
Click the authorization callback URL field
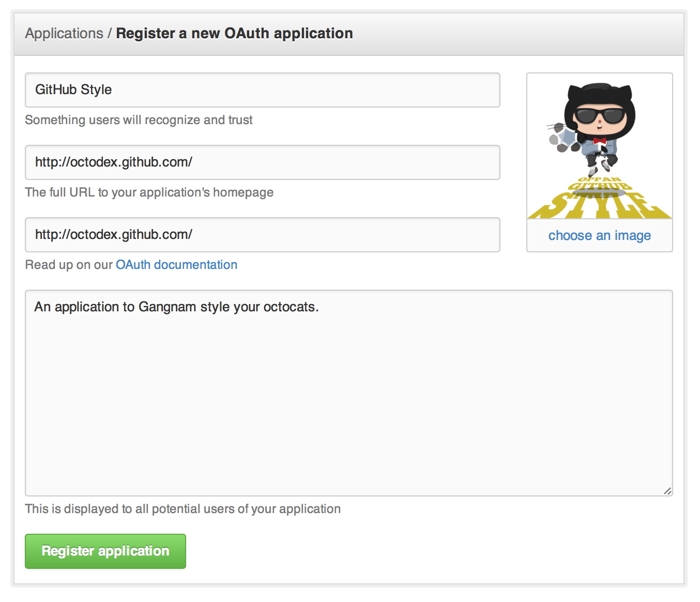[262, 235]
